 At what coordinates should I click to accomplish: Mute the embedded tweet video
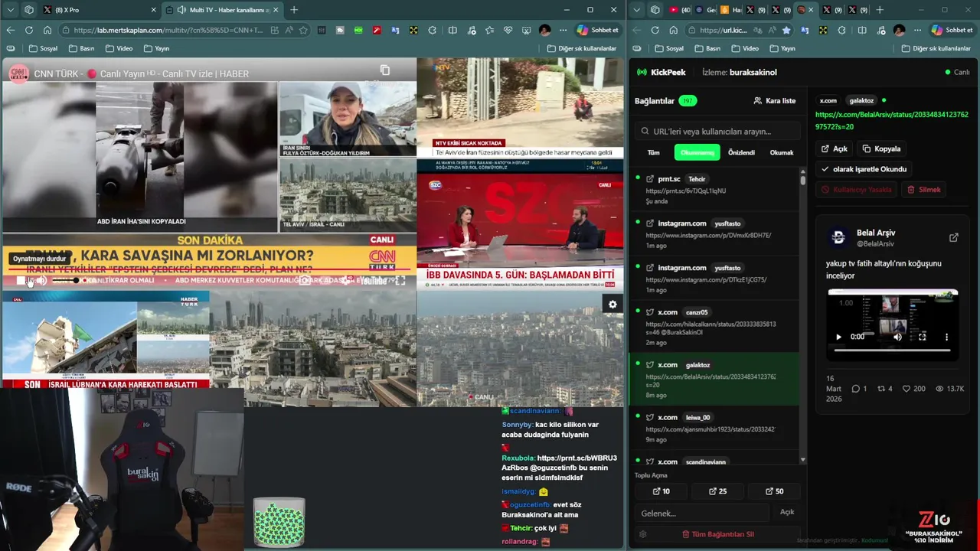897,337
